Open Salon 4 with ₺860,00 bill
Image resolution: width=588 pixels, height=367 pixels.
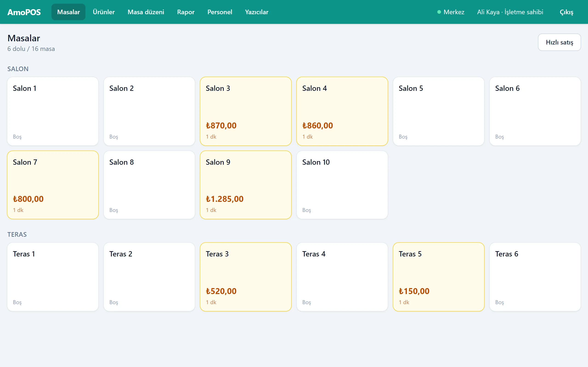(342, 111)
